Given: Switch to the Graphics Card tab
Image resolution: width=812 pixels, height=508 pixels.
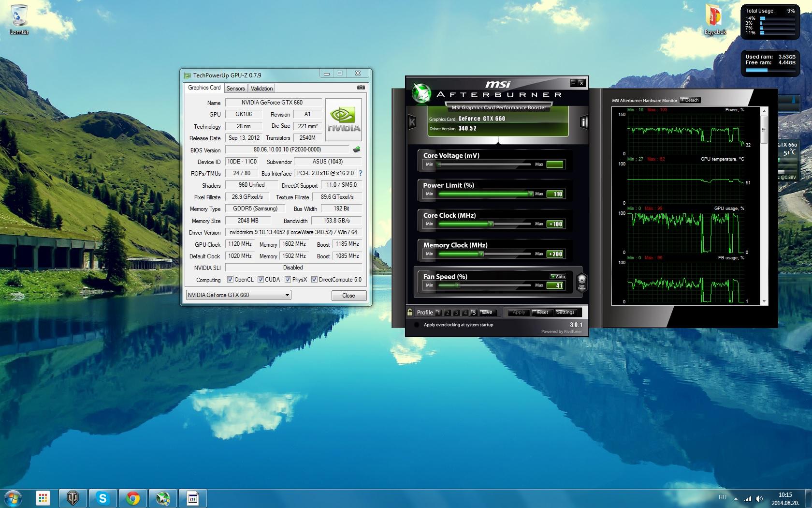Looking at the screenshot, I should pyautogui.click(x=204, y=88).
